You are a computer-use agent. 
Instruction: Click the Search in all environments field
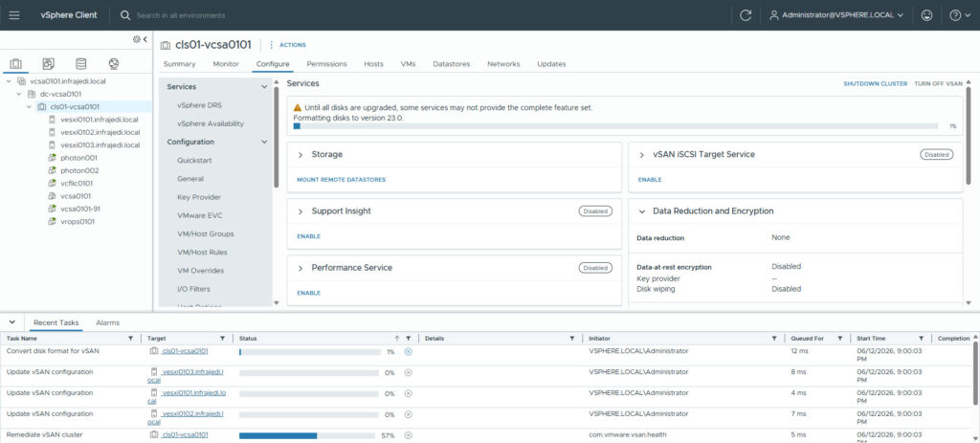click(181, 15)
